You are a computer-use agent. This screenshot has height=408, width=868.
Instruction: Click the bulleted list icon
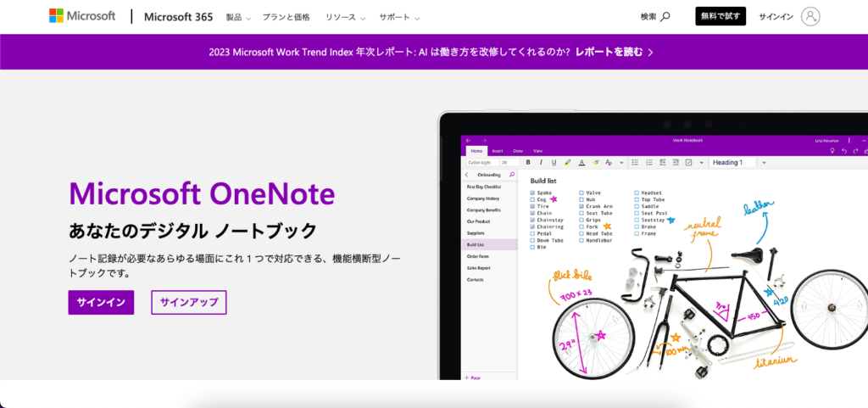point(635,162)
